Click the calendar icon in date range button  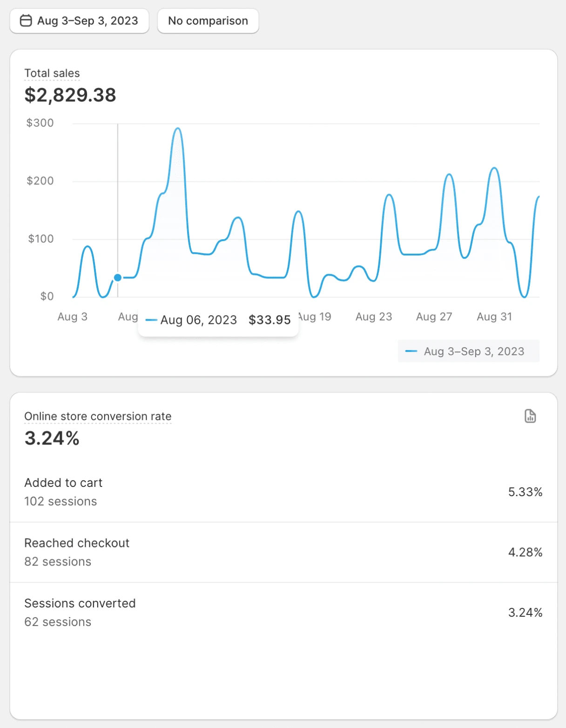[x=26, y=21]
